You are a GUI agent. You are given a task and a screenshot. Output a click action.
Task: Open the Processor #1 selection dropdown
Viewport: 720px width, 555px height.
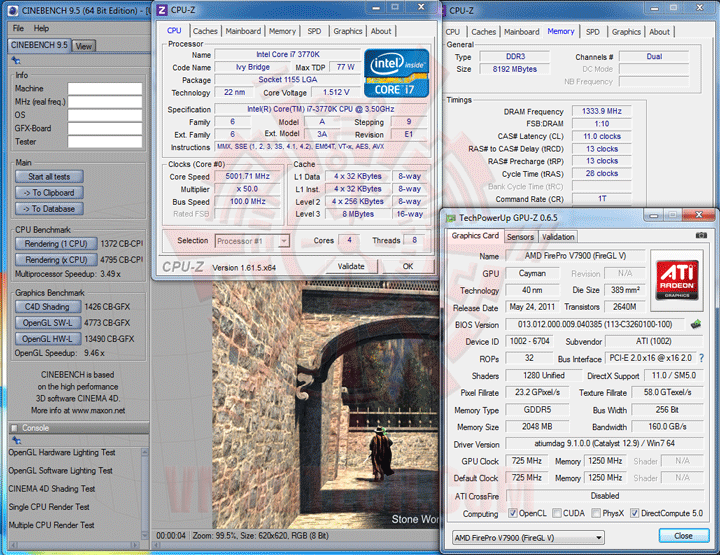point(252,241)
